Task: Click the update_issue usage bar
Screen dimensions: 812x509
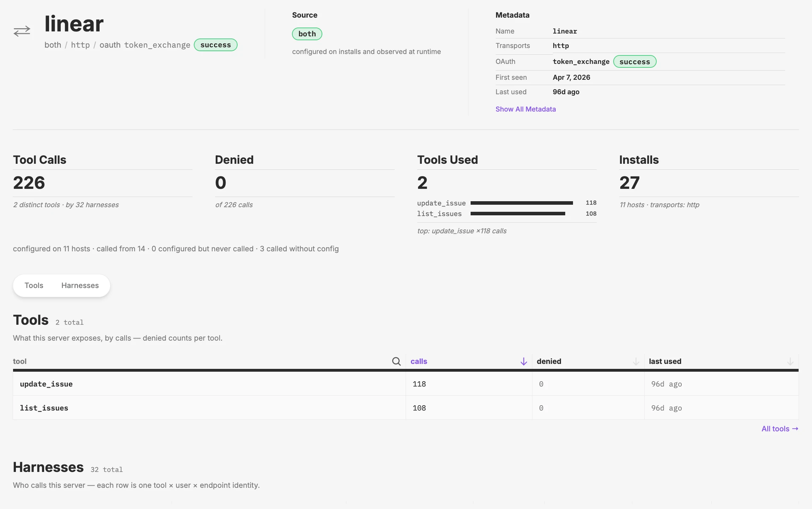Action: [x=522, y=203]
